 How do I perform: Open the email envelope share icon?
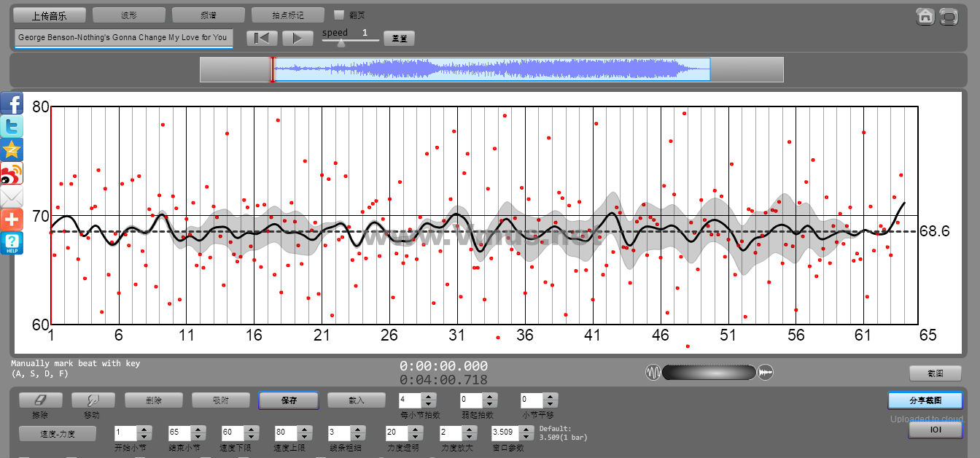click(x=12, y=197)
